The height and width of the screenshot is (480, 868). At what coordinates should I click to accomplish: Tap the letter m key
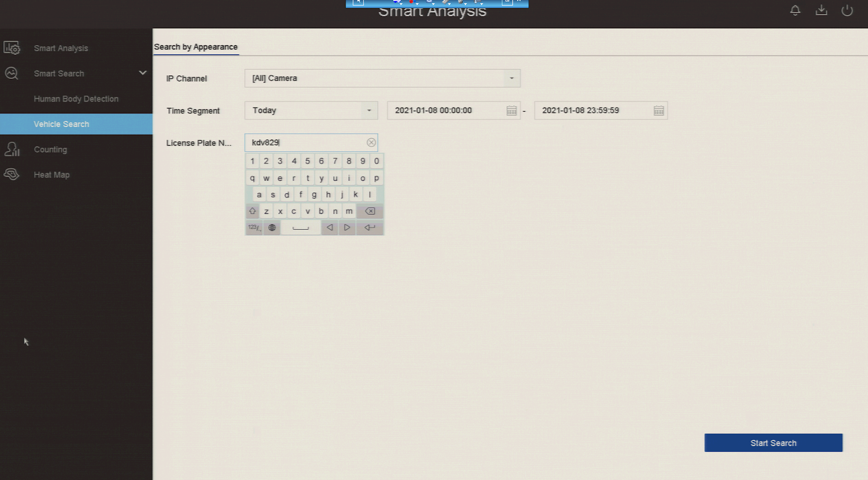(x=349, y=211)
